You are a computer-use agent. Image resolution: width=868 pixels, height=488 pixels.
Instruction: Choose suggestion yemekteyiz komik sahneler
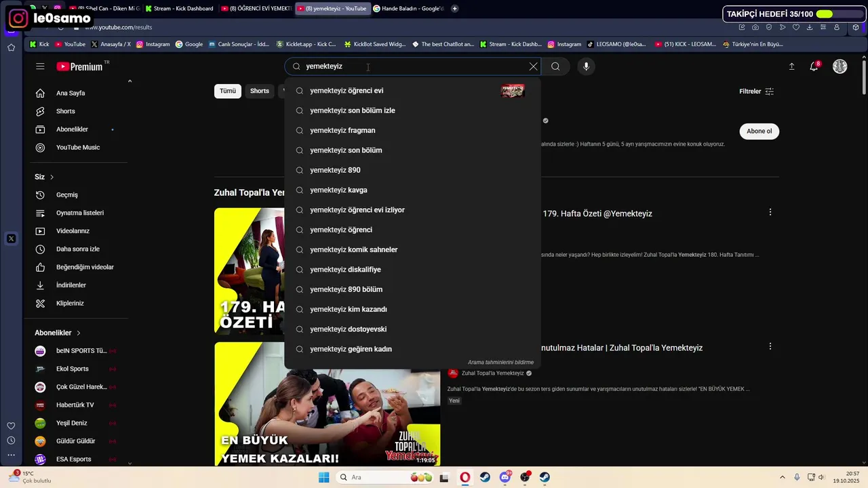pos(412,249)
